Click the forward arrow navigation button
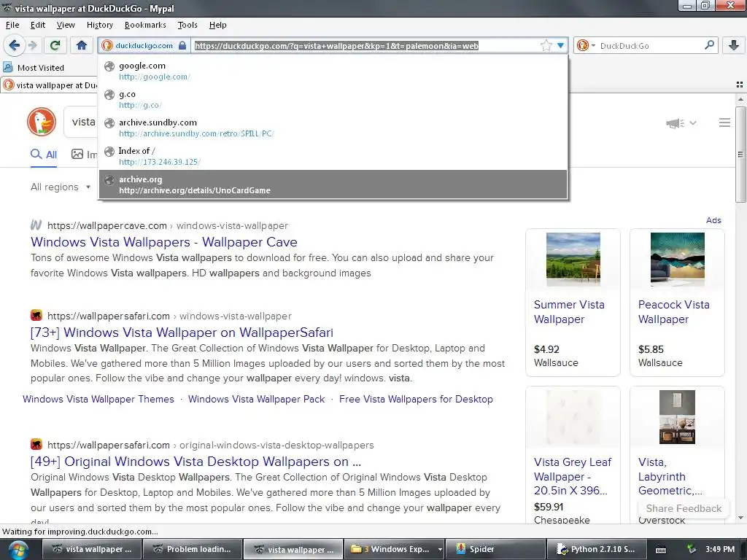 tap(32, 45)
